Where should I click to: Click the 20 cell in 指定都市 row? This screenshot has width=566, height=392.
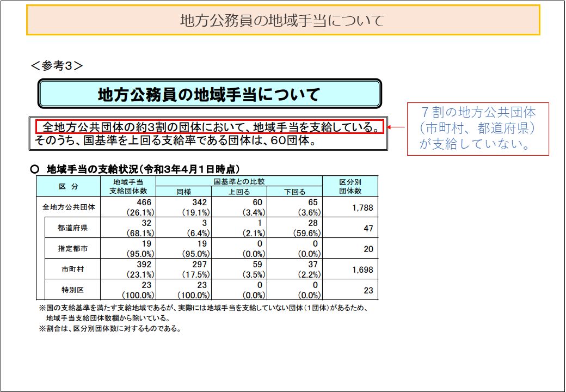[350, 248]
